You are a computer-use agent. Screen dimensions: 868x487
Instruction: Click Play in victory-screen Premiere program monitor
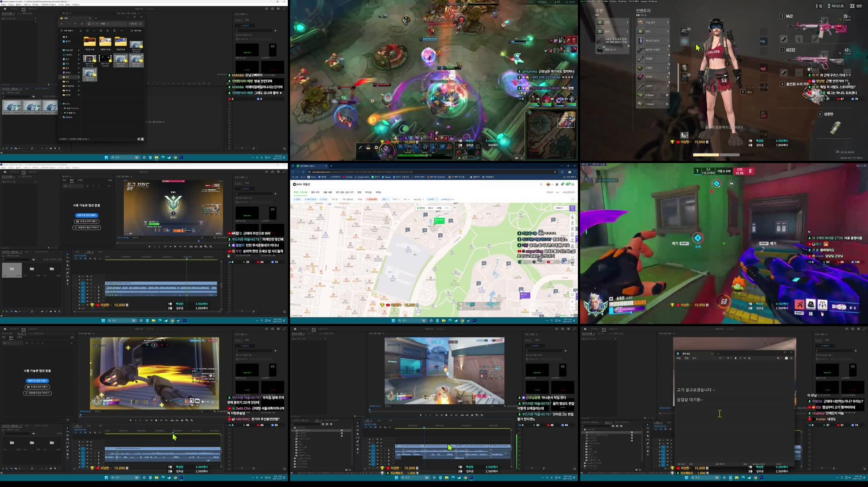click(x=175, y=246)
